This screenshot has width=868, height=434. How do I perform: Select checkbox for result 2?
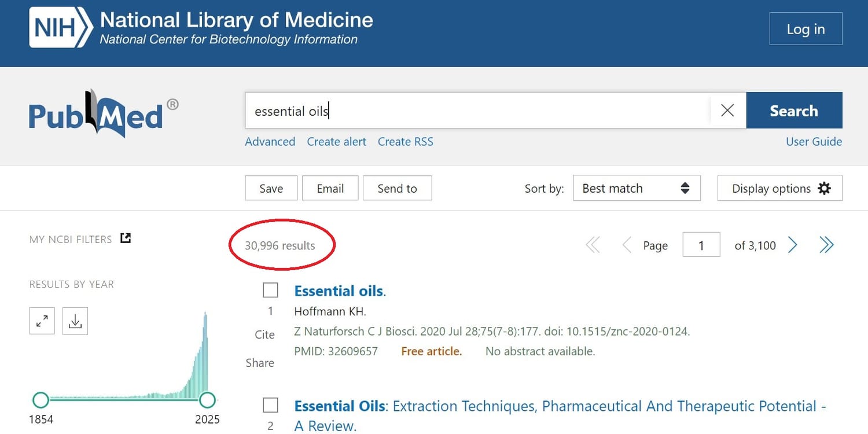point(270,404)
